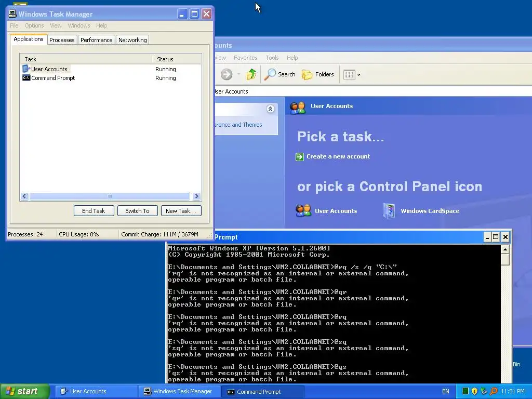The image size is (532, 399).
Task: Click Create a new account link
Action: pyautogui.click(x=338, y=156)
